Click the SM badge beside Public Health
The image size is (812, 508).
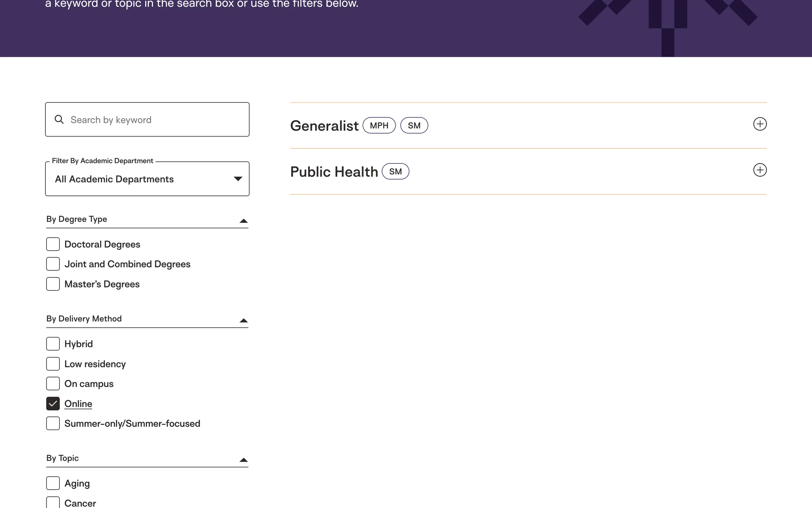(396, 171)
